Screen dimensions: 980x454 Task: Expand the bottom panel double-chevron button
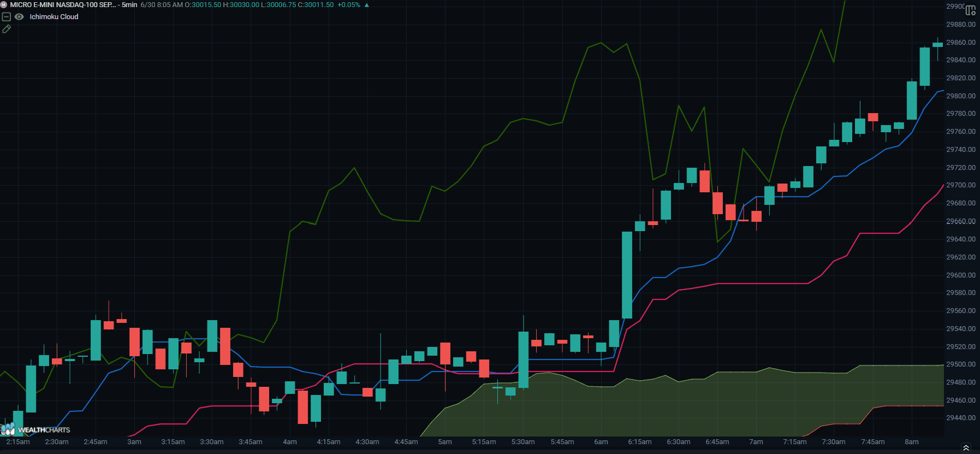966,448
